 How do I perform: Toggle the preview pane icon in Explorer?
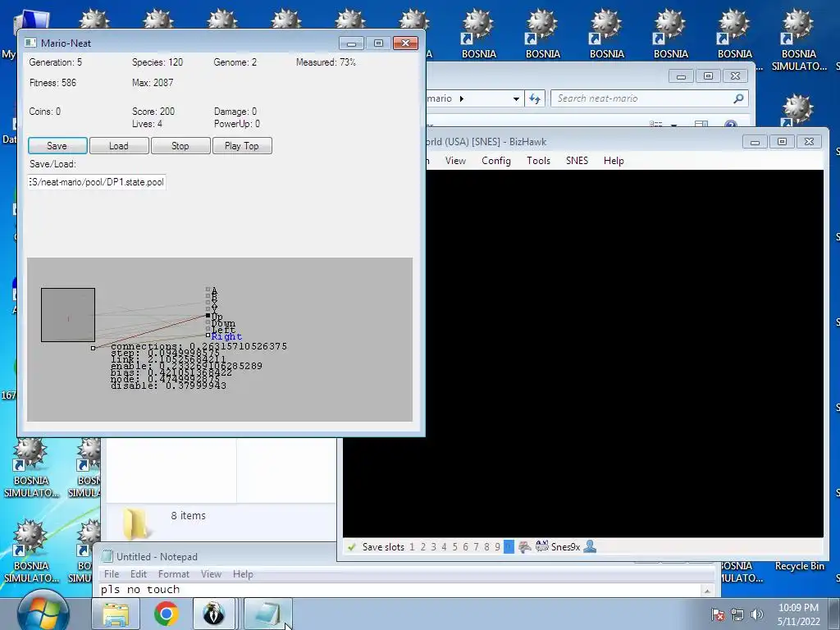pyautogui.click(x=701, y=125)
